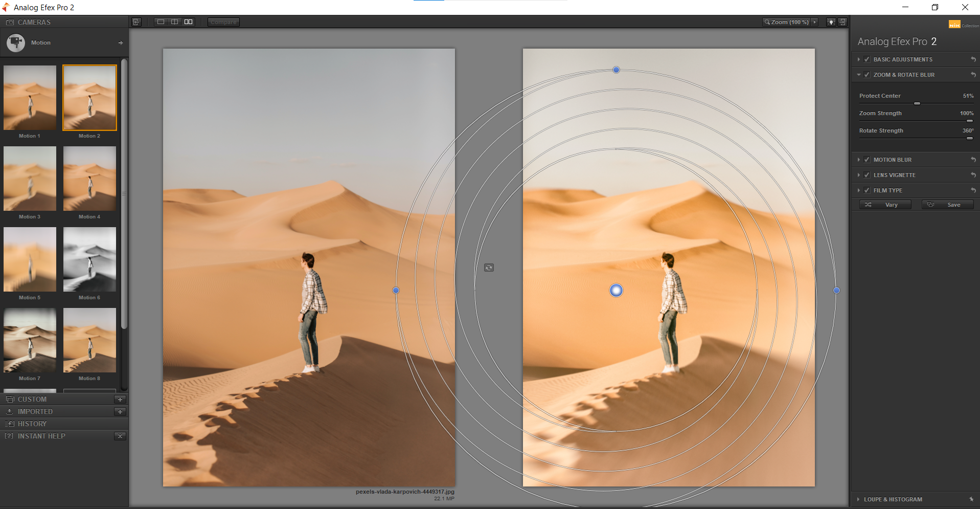980x509 pixels.
Task: Click the swap before/after icon between images
Action: pyautogui.click(x=488, y=267)
